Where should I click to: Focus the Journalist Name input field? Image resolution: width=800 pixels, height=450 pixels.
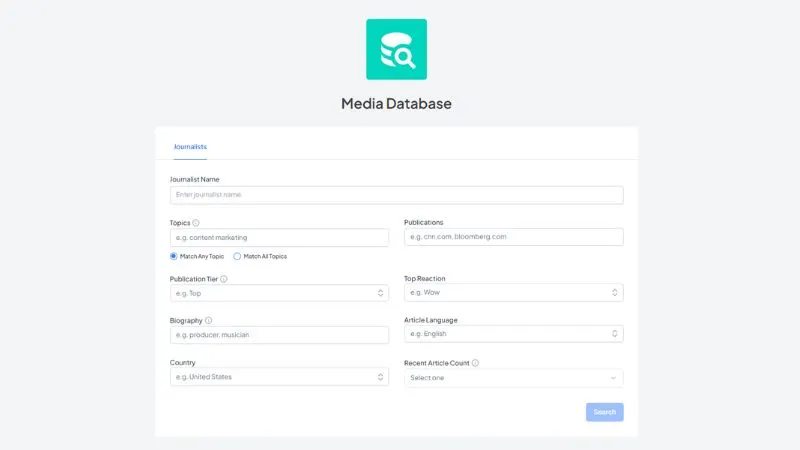click(x=396, y=195)
